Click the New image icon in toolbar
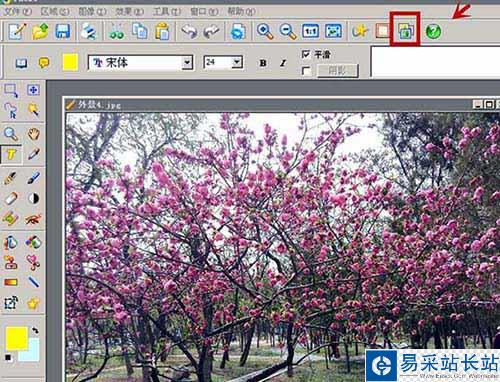500x382 pixels. [17, 31]
